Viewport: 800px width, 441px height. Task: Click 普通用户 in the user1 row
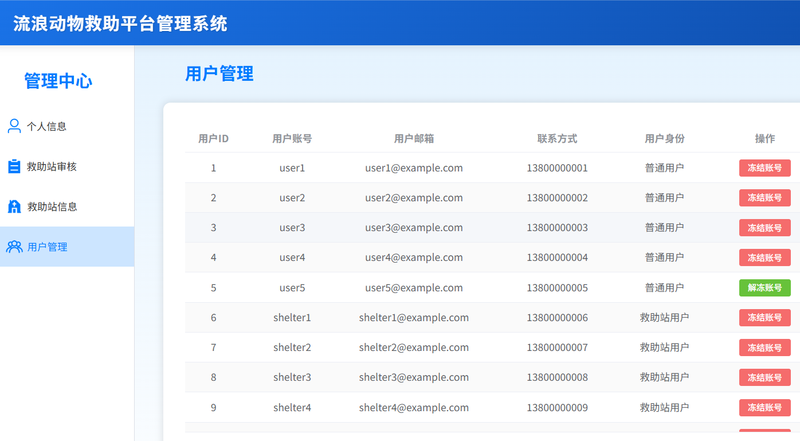(664, 168)
